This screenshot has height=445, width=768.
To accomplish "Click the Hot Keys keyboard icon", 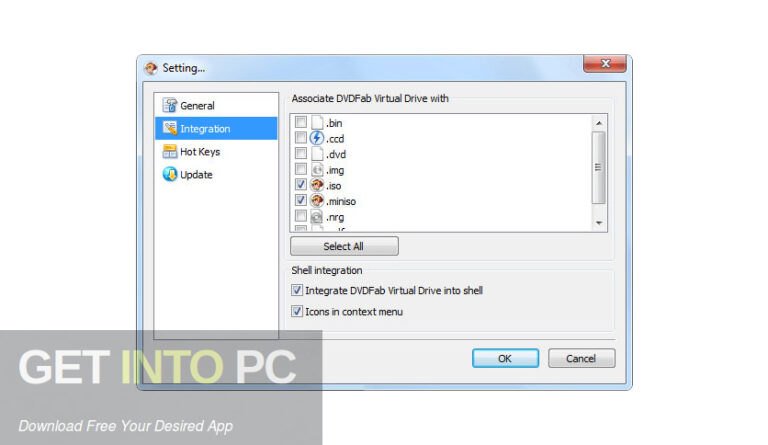I will tap(169, 151).
